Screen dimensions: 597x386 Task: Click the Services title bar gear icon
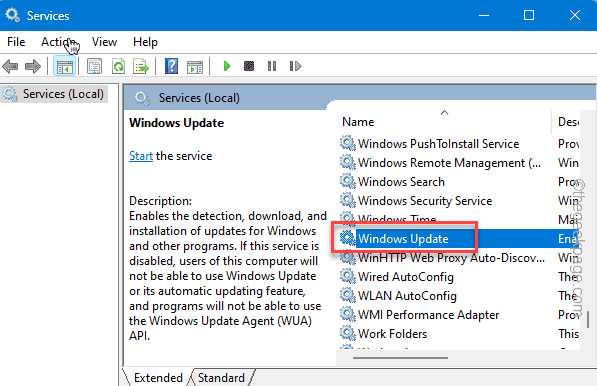tap(13, 15)
